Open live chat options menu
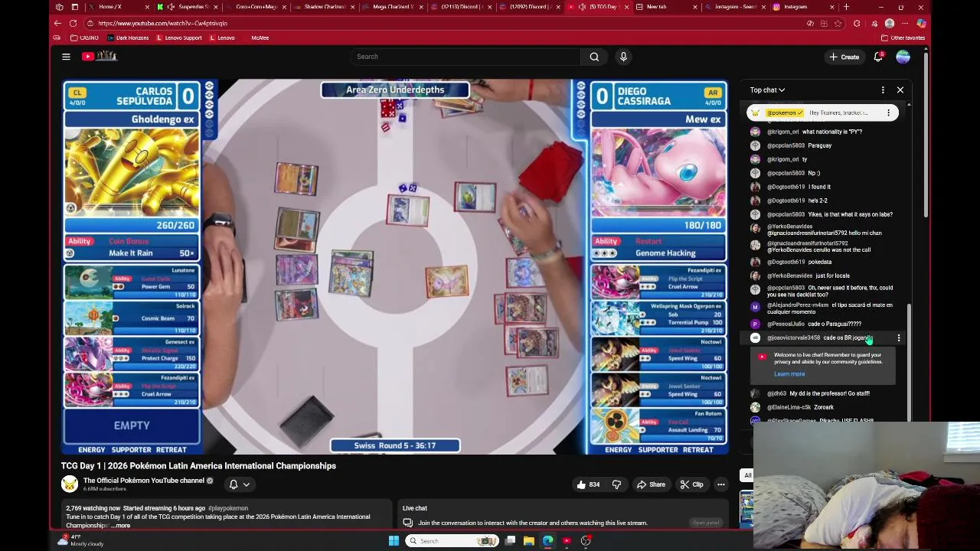The height and width of the screenshot is (551, 980). (x=883, y=90)
